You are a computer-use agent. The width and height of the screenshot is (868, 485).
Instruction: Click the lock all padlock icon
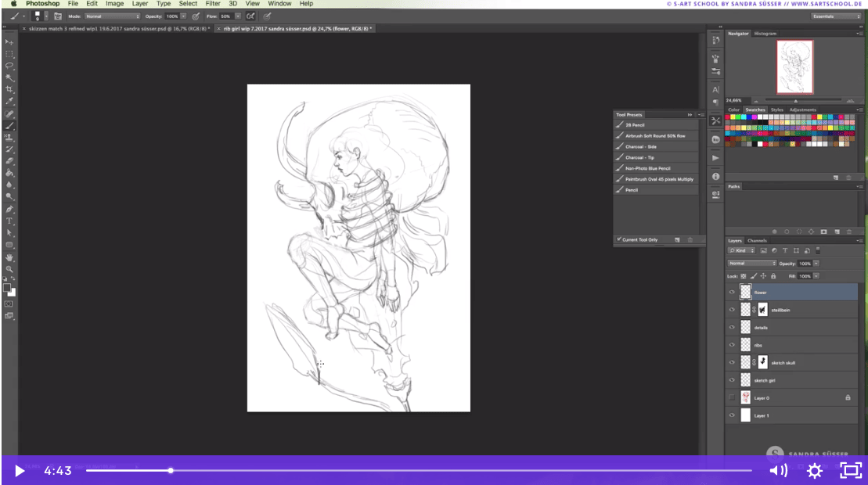(x=773, y=276)
